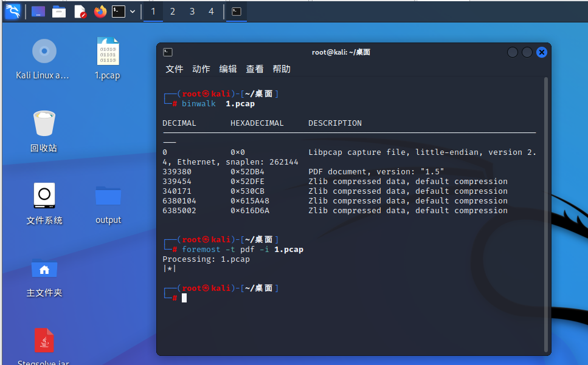This screenshot has width=588, height=365.
Task: Maximize the terminal window
Action: click(x=527, y=52)
